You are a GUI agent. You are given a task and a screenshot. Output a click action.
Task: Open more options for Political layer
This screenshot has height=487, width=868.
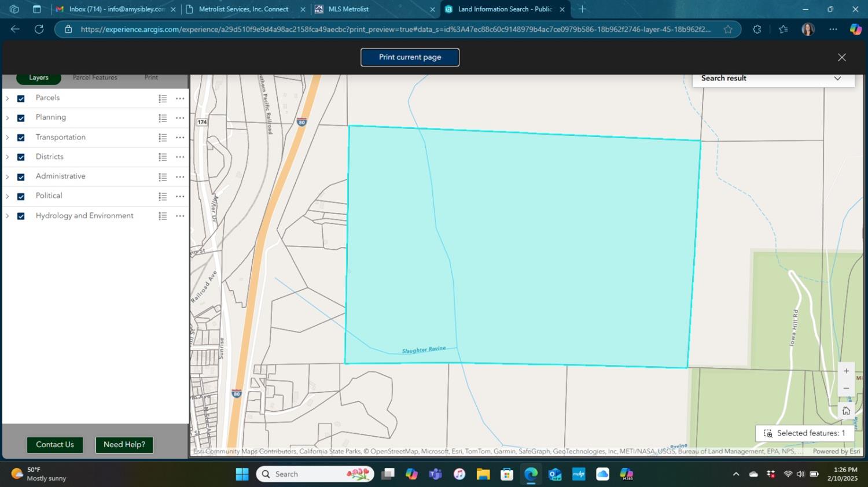tap(180, 197)
